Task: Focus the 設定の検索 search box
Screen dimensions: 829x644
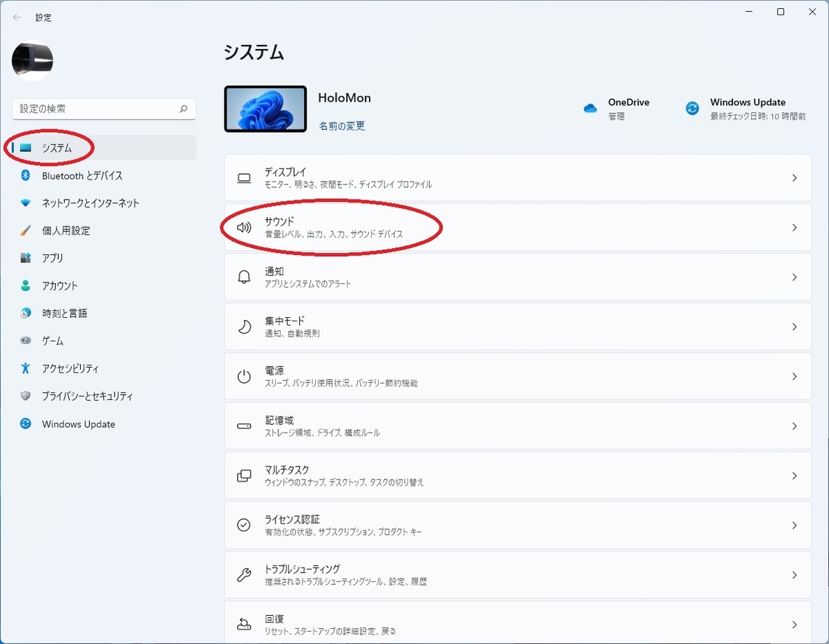Action: click(104, 108)
